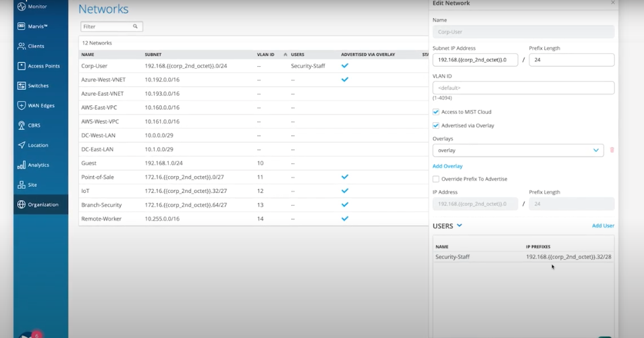
Task: Delete the overlay with trash icon
Action: click(x=612, y=150)
